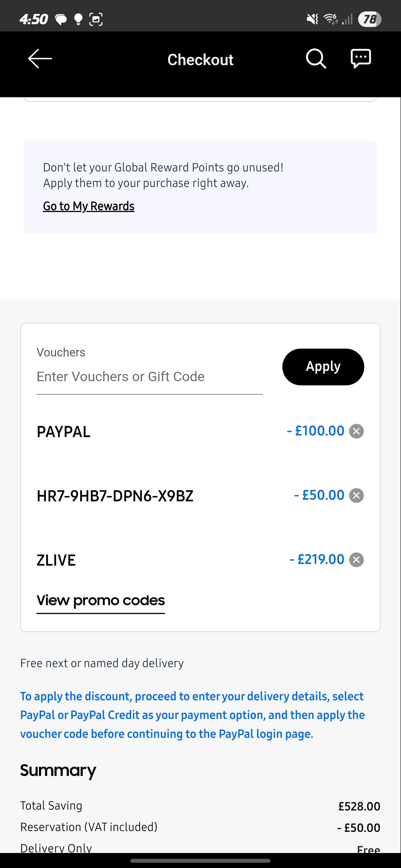Tap the mute status icon

click(x=312, y=19)
